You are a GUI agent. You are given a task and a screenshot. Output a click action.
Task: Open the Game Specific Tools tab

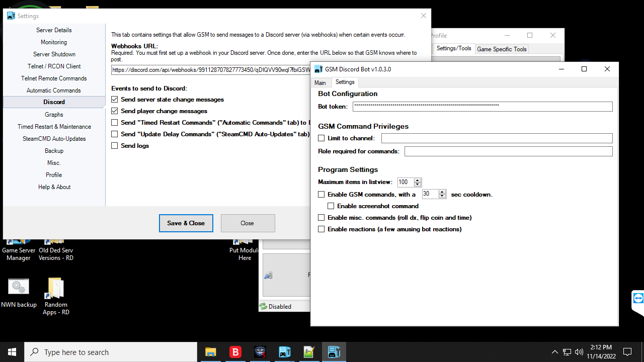click(x=502, y=49)
